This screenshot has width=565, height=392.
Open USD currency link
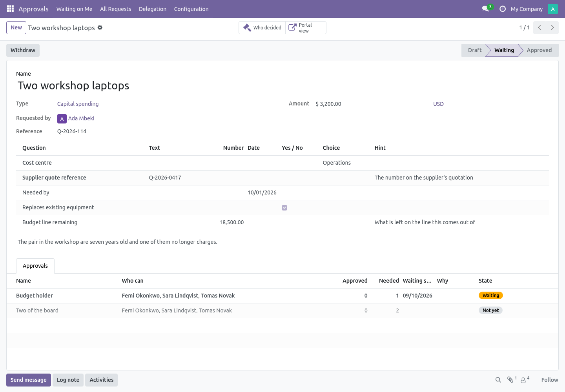(x=438, y=104)
